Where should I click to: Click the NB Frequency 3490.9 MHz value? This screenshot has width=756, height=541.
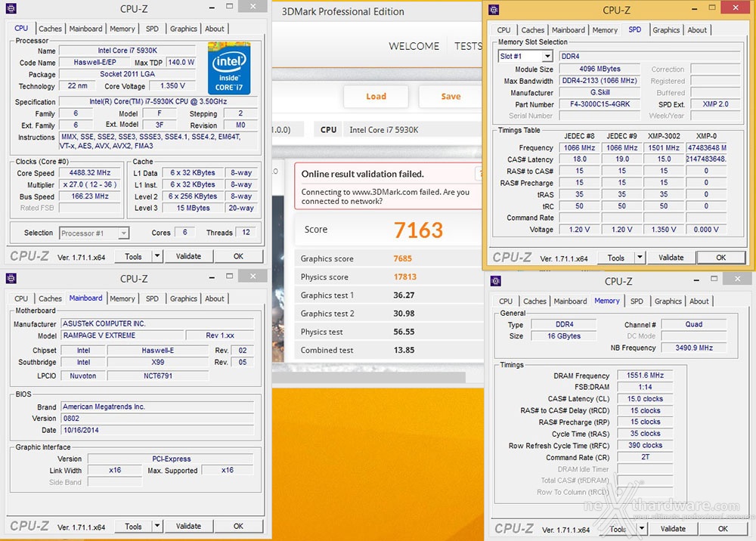694,348
